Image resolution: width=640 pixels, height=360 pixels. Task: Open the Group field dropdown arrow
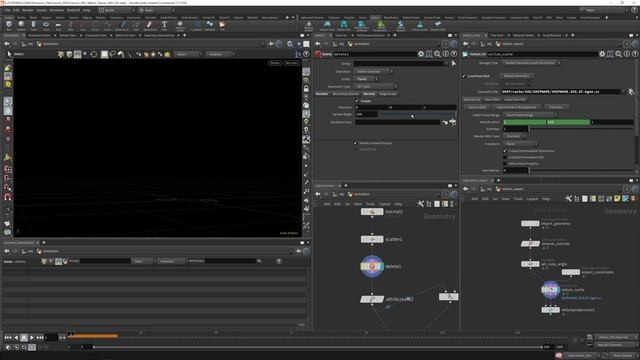pos(446,64)
